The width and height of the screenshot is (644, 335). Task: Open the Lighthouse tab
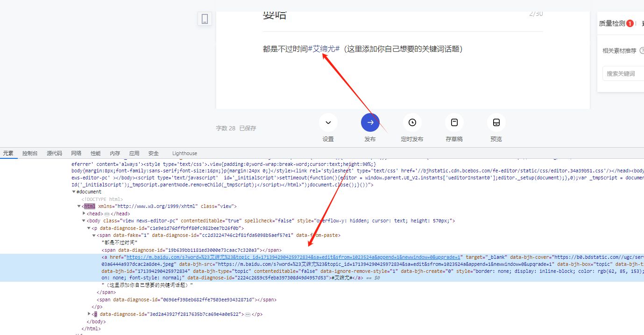tap(184, 153)
